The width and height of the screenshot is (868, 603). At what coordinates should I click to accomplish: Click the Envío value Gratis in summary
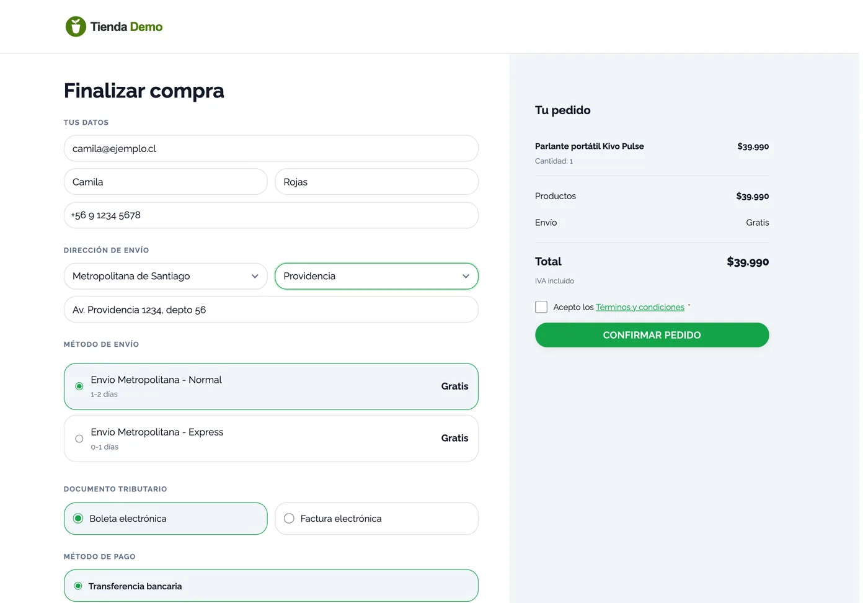pos(757,223)
